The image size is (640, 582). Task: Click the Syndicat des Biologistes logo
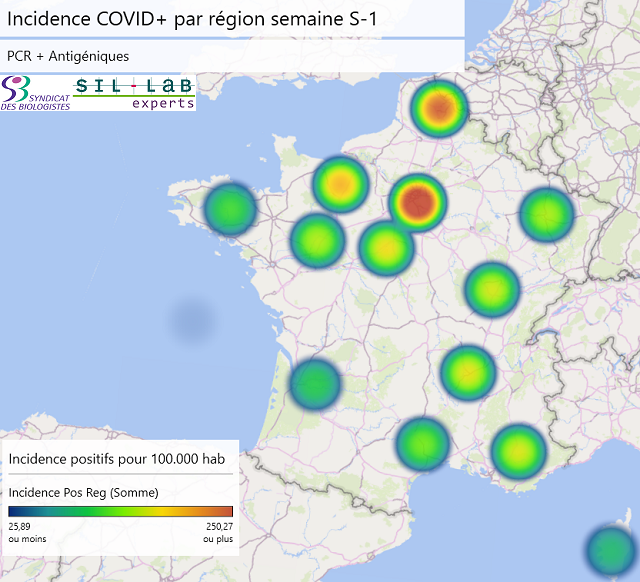click(36, 93)
